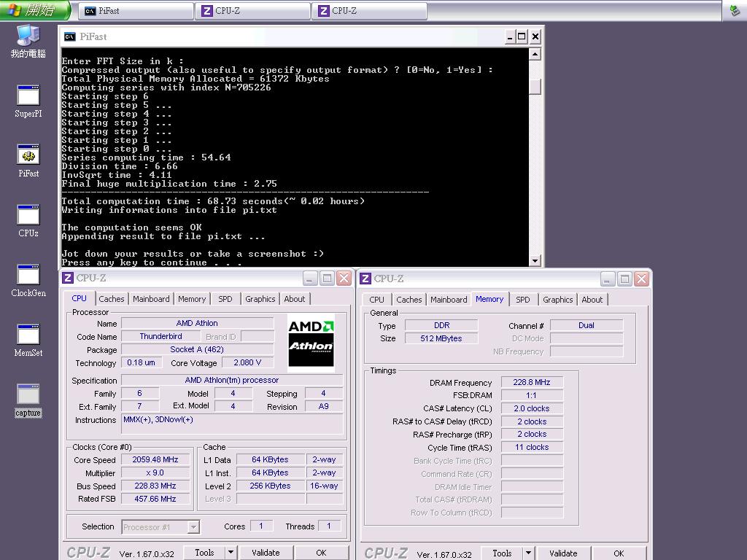The width and height of the screenshot is (747, 560).
Task: Open the CPU tab in right CPU-Z
Action: point(376,300)
